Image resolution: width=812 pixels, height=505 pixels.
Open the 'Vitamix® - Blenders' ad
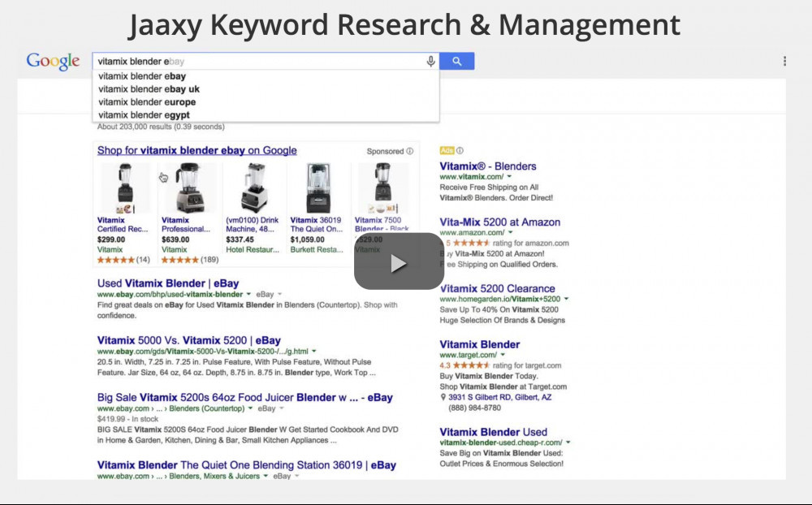(x=488, y=166)
